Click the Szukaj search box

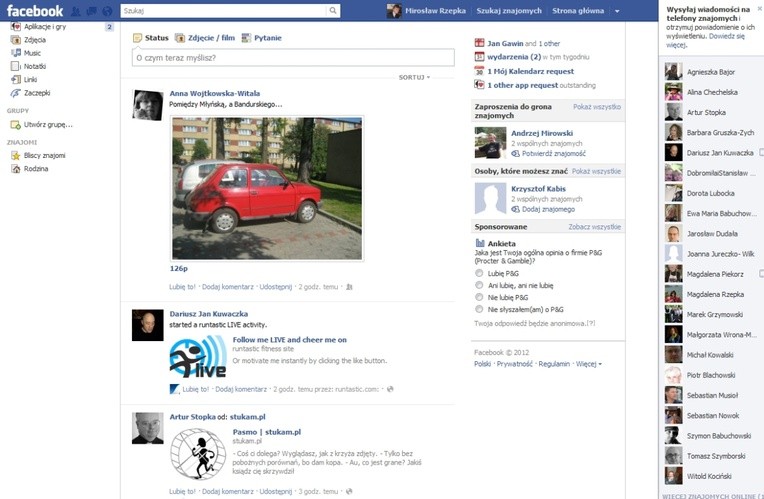[224, 10]
